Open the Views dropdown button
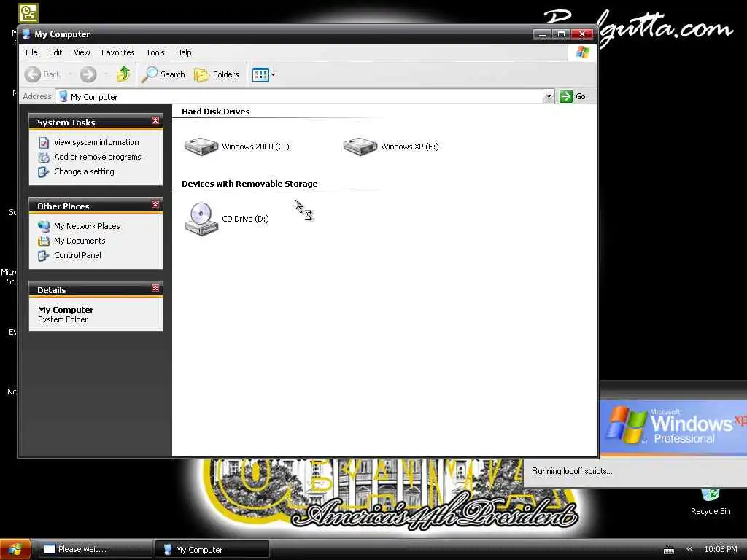The image size is (747, 560). point(263,75)
